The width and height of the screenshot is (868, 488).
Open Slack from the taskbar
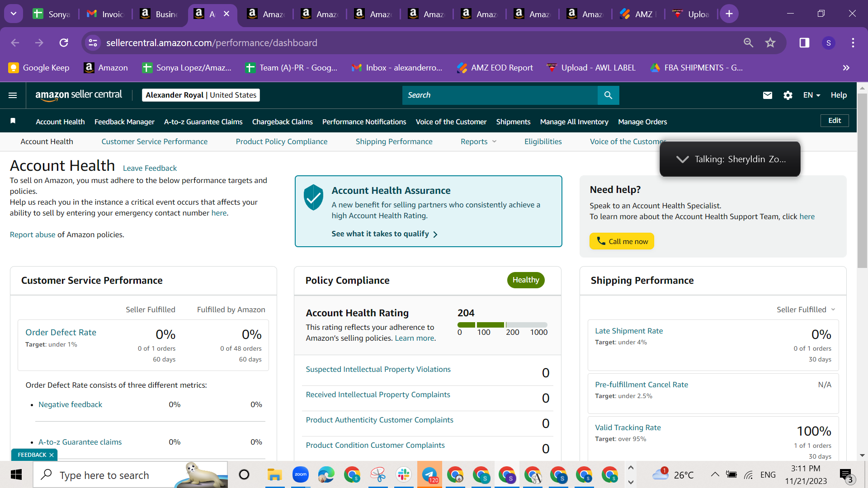[403, 474]
